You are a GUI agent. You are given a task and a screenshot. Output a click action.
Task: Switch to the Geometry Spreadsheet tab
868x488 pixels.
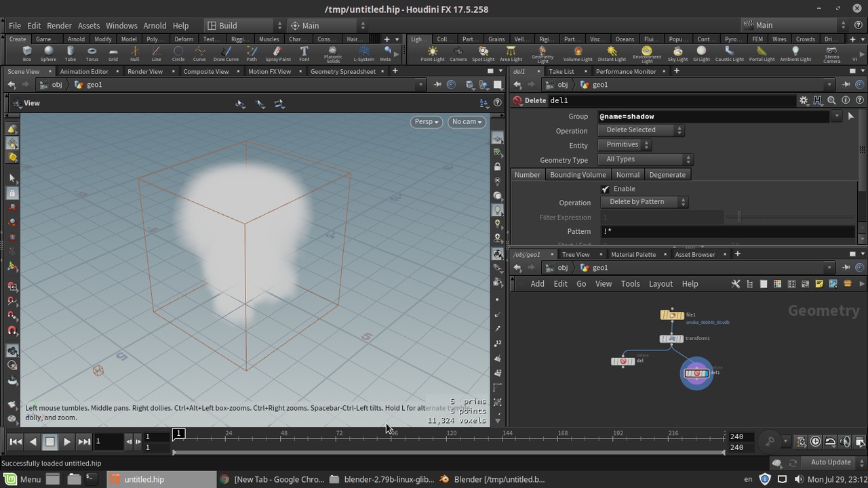342,71
